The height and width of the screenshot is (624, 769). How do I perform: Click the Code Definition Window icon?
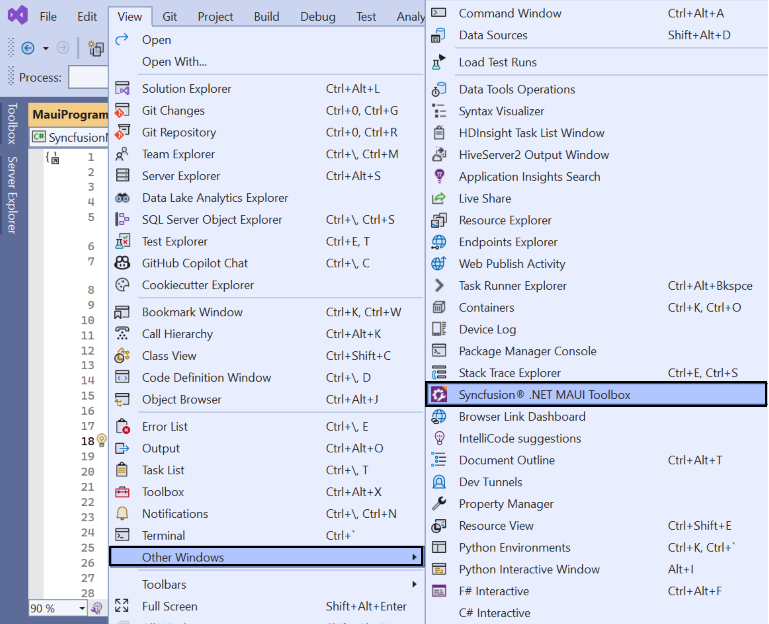[x=122, y=377]
